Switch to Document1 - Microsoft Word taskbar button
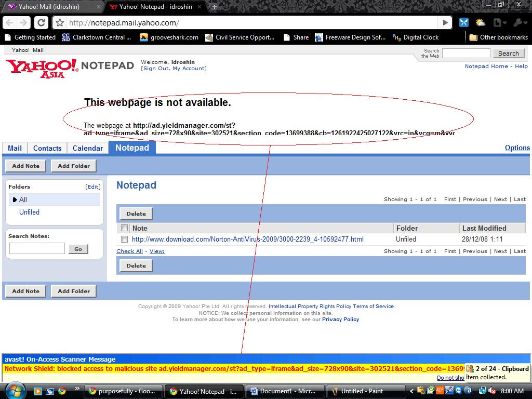Screen dimensions: 532x399 tap(284, 391)
